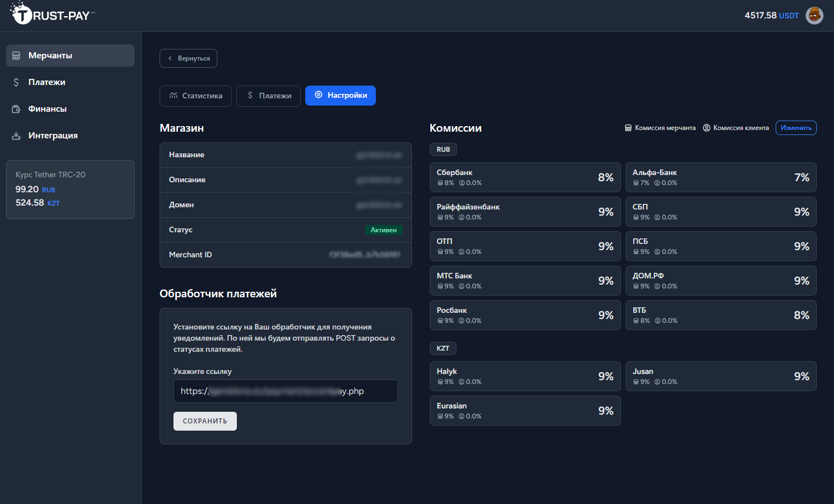Click the Вернуться back button
Screen dimensions: 834x504
188,58
